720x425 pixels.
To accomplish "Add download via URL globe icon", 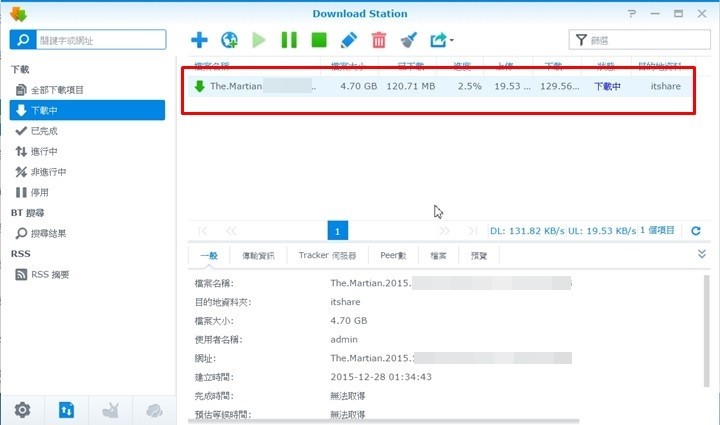I will point(229,40).
